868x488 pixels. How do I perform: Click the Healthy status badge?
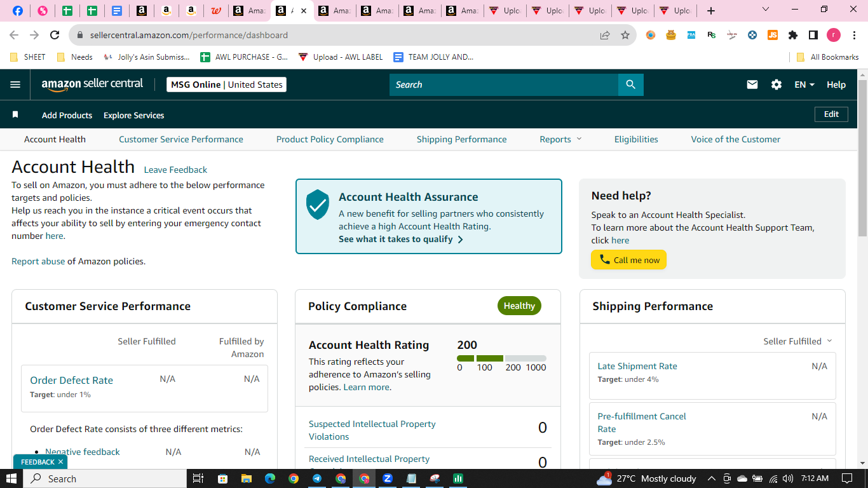pyautogui.click(x=519, y=306)
